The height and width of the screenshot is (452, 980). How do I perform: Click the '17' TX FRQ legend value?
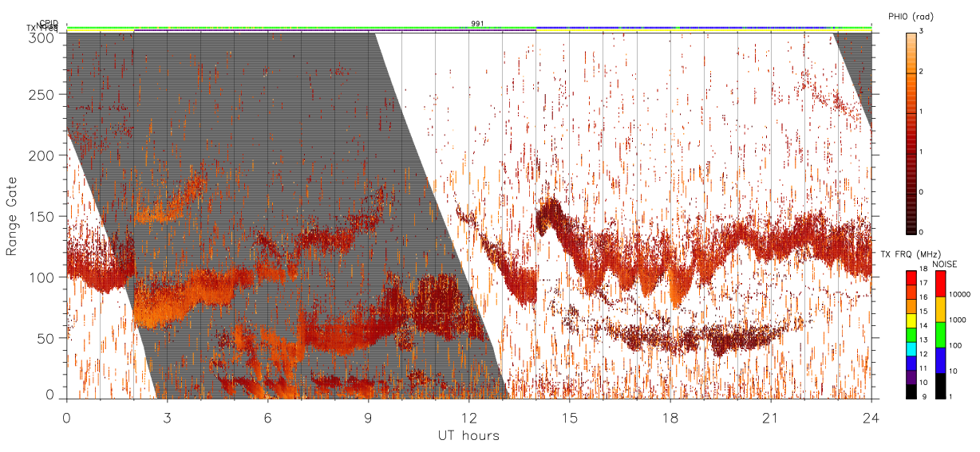pyautogui.click(x=923, y=283)
